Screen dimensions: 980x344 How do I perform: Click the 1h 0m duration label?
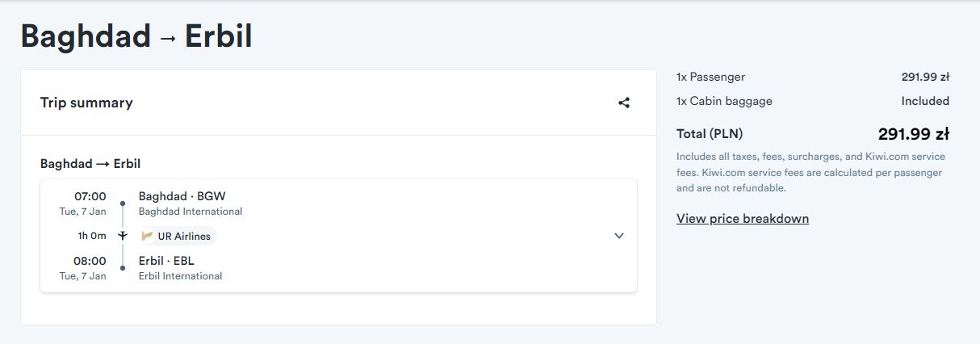click(92, 237)
